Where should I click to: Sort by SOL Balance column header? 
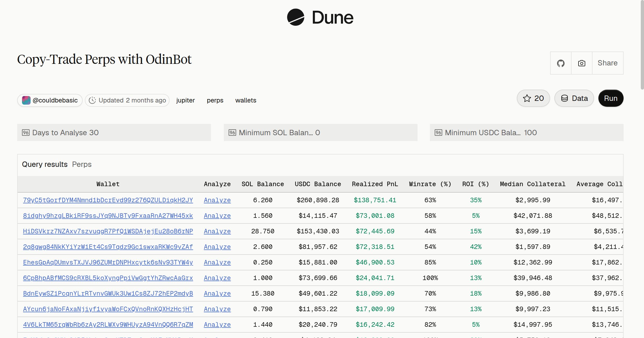pyautogui.click(x=263, y=184)
